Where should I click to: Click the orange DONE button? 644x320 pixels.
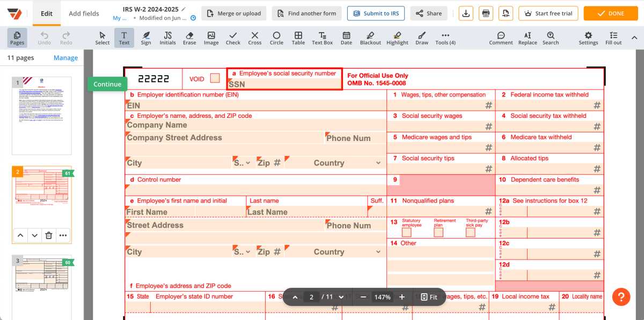[x=611, y=13]
